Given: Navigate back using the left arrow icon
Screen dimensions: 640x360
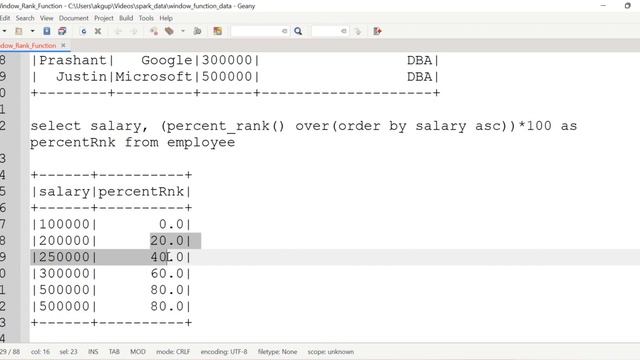Looking at the screenshot, I should [x=118, y=31].
